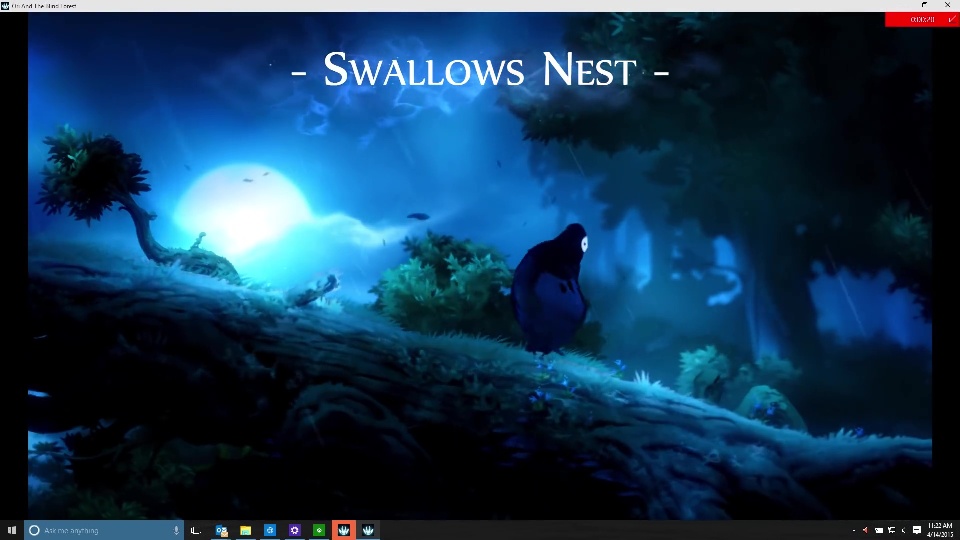Focus the 'Ask me anything' search box
Screen dimensions: 960x540
104,530
